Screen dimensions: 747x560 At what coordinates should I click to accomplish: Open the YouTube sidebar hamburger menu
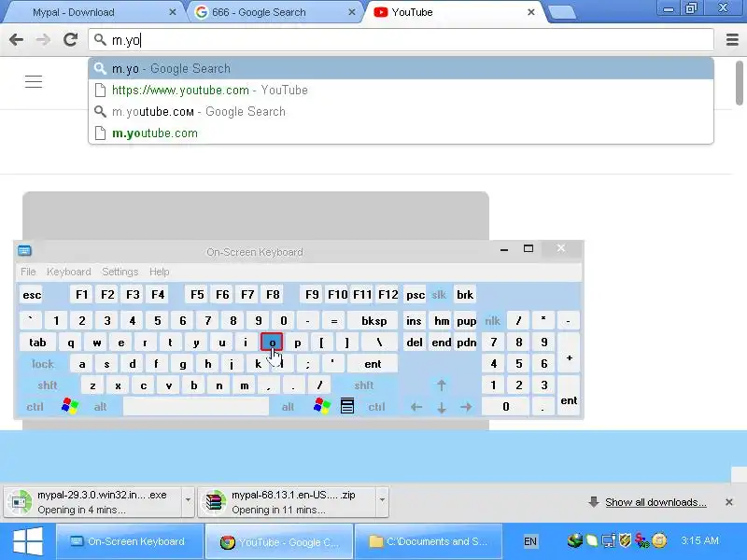coord(34,82)
